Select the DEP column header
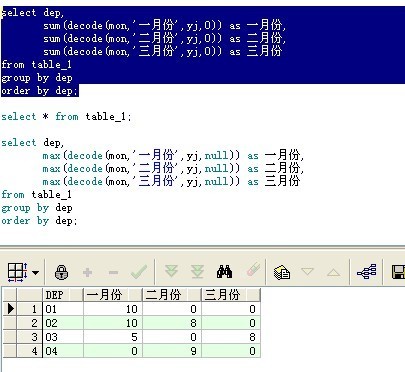Screen dimensions: 405x372 tap(63, 295)
